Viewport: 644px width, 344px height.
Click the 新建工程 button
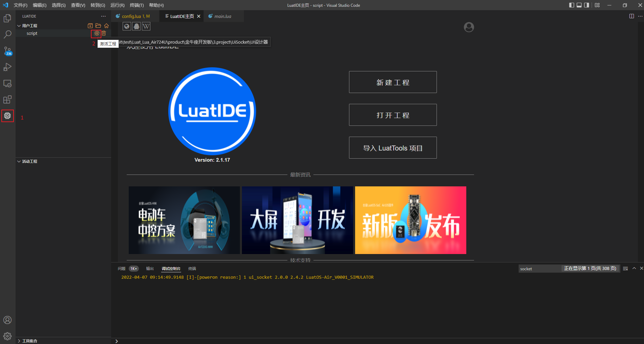[393, 82]
